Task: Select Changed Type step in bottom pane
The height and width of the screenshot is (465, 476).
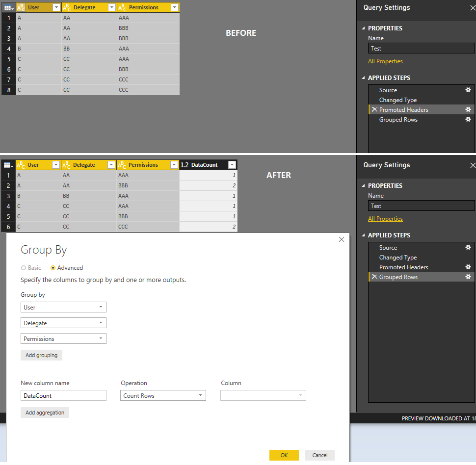Action: point(422,258)
